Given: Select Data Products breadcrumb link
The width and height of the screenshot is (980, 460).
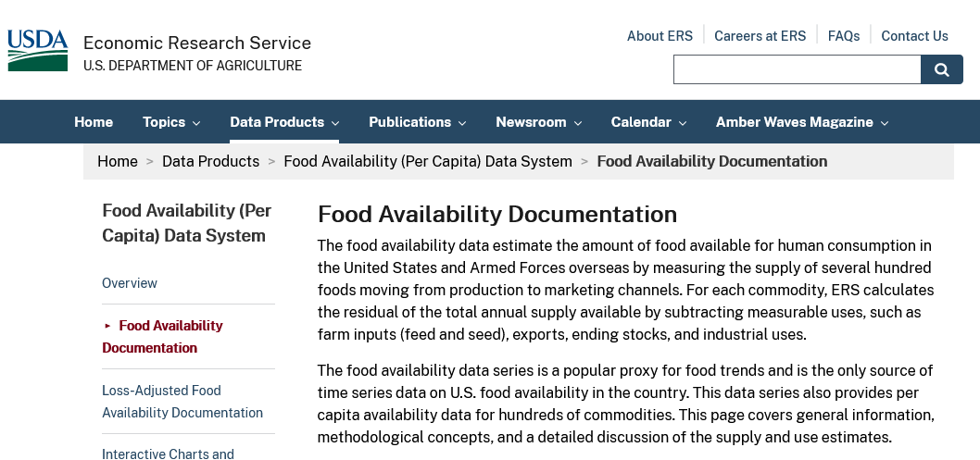Looking at the screenshot, I should coord(210,161).
